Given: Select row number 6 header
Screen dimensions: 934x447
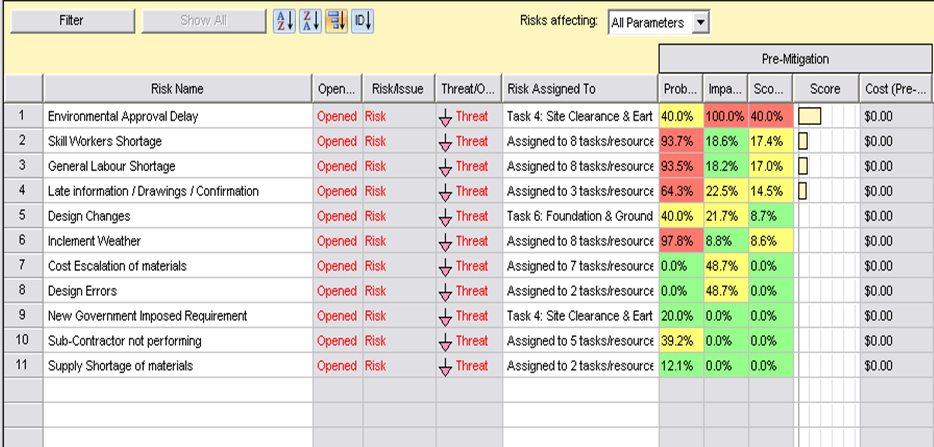Looking at the screenshot, I should [22, 241].
